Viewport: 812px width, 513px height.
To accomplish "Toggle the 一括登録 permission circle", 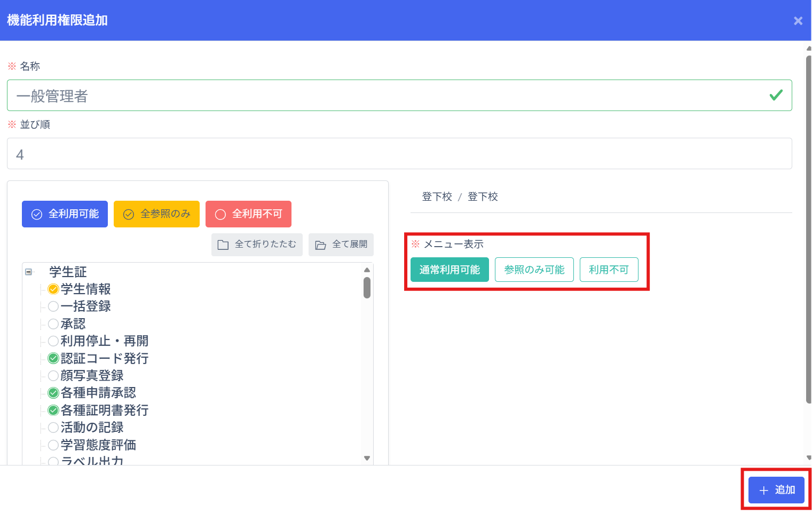I will [x=53, y=306].
